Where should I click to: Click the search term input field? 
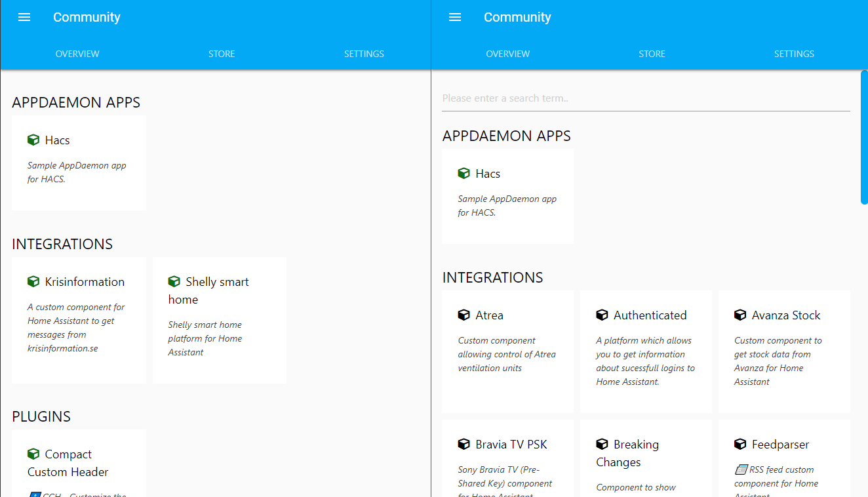(646, 98)
